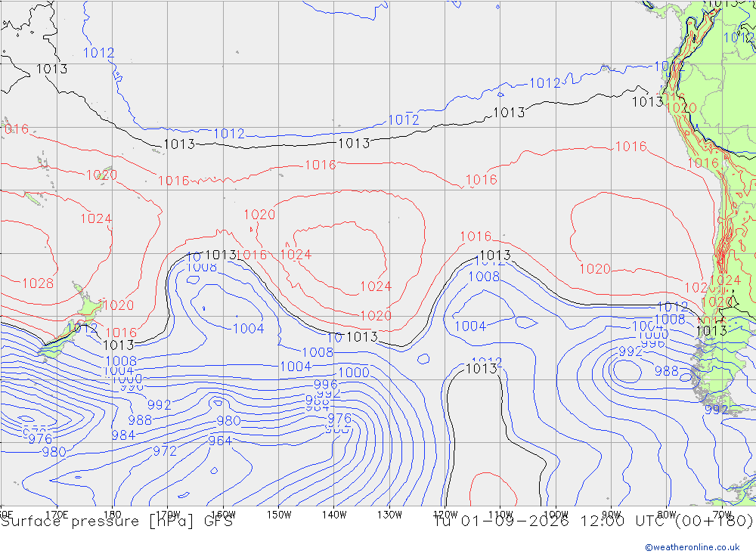Screen dimensions: 756x554
Task: Click the red 1028 isobar label
Action: 38,283
